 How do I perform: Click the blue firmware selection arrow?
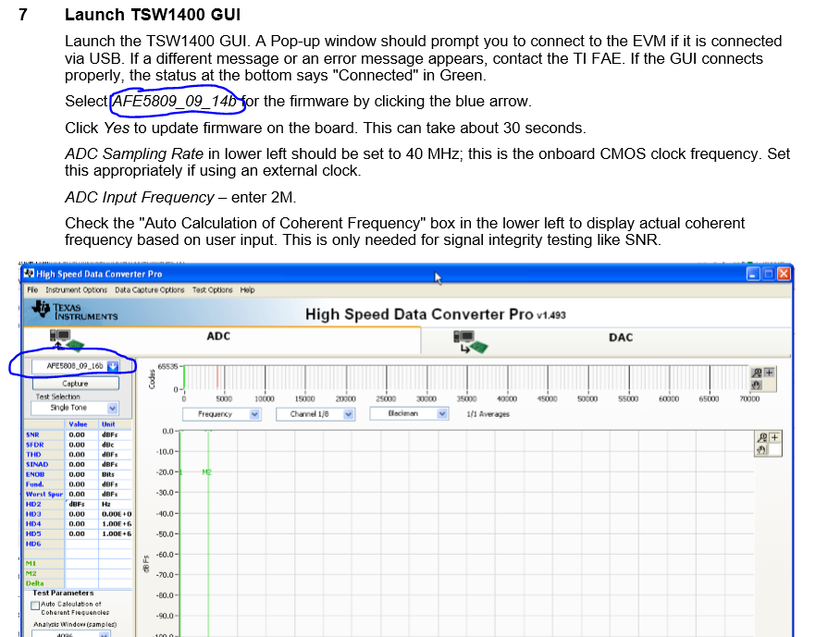[x=113, y=366]
